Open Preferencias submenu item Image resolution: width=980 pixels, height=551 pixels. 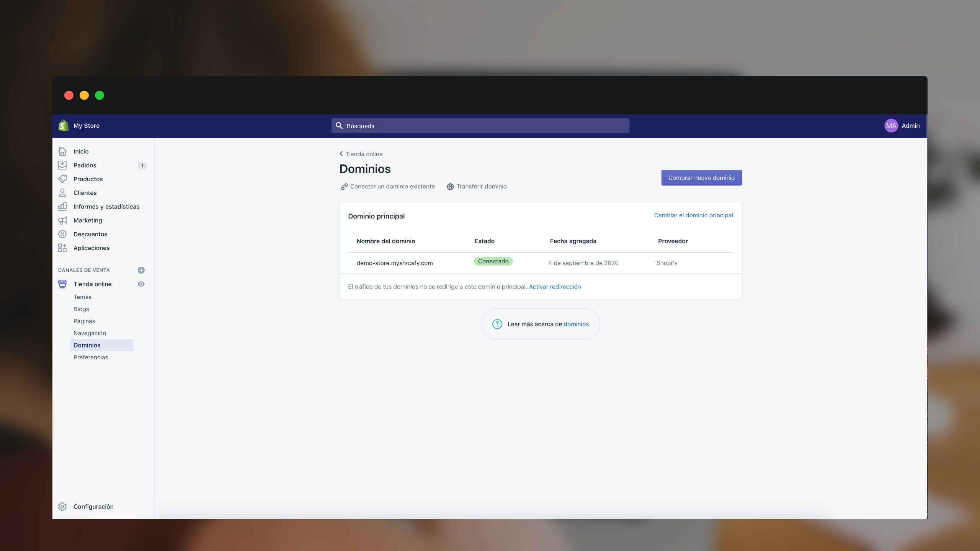[x=91, y=357]
